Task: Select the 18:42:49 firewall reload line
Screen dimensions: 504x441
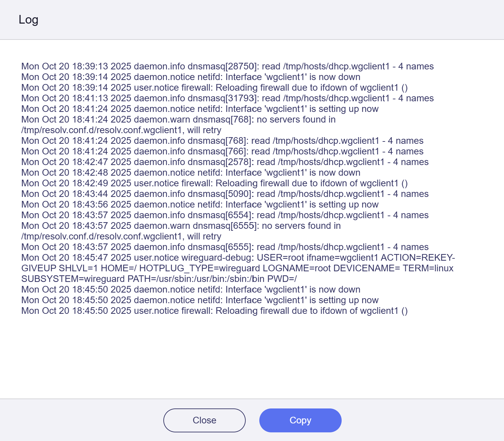Action: 214,183
